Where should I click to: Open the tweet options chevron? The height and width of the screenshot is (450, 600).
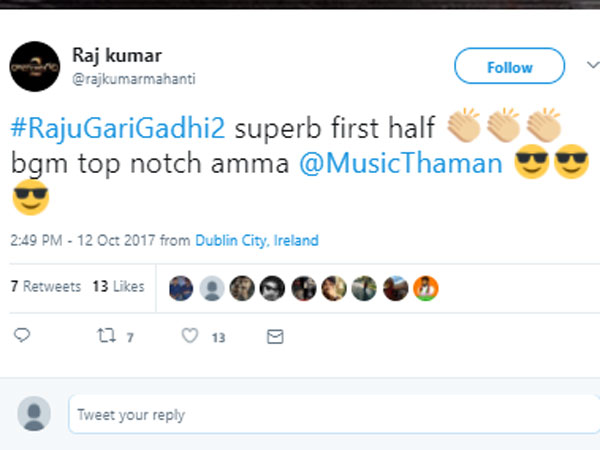[590, 65]
